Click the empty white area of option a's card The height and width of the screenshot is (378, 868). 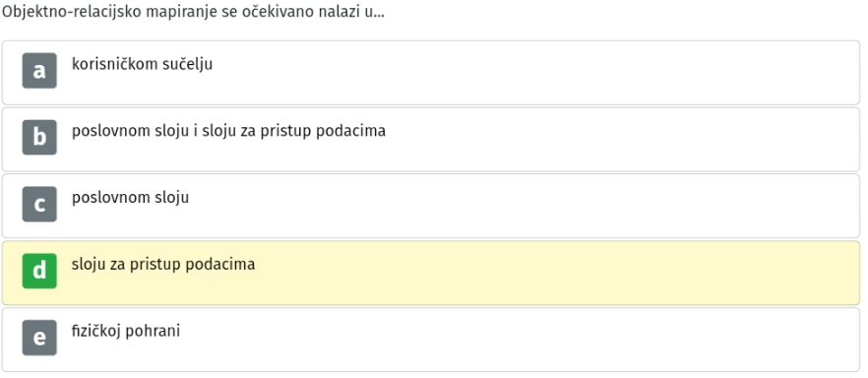553,73
